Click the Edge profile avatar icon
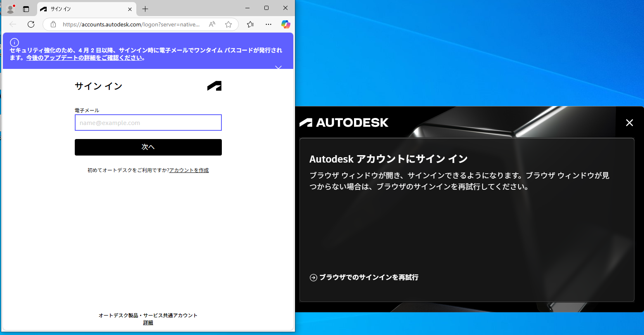 tap(11, 9)
